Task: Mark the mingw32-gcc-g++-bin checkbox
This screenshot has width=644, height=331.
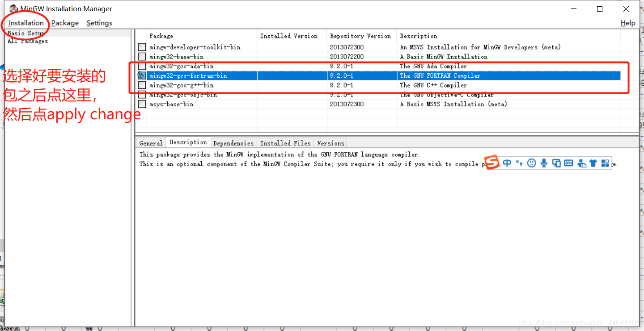Action: 142,85
